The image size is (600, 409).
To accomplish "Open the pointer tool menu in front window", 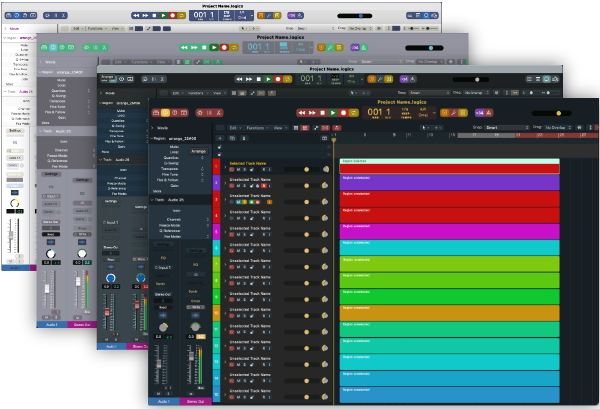I will (x=424, y=128).
